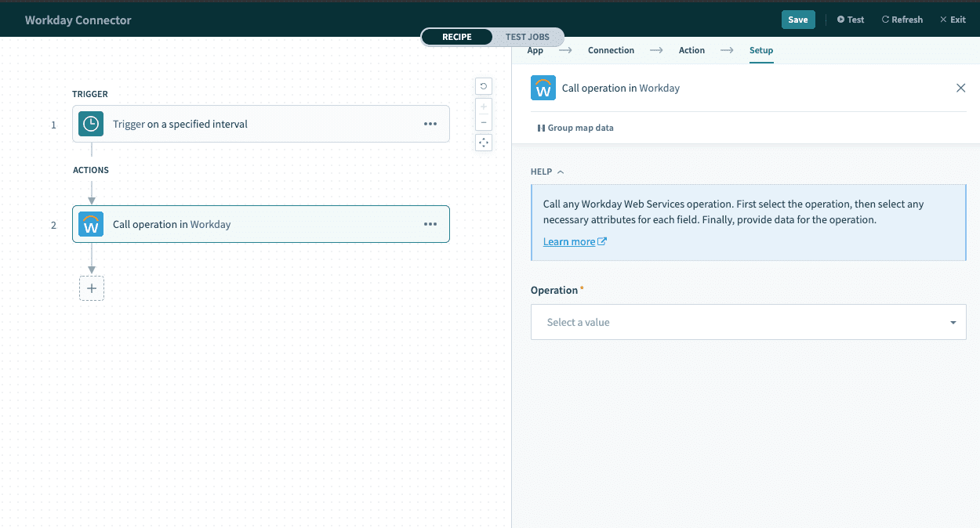Open the Operation 'Select a value' dropdown
980x528 pixels.
click(748, 321)
